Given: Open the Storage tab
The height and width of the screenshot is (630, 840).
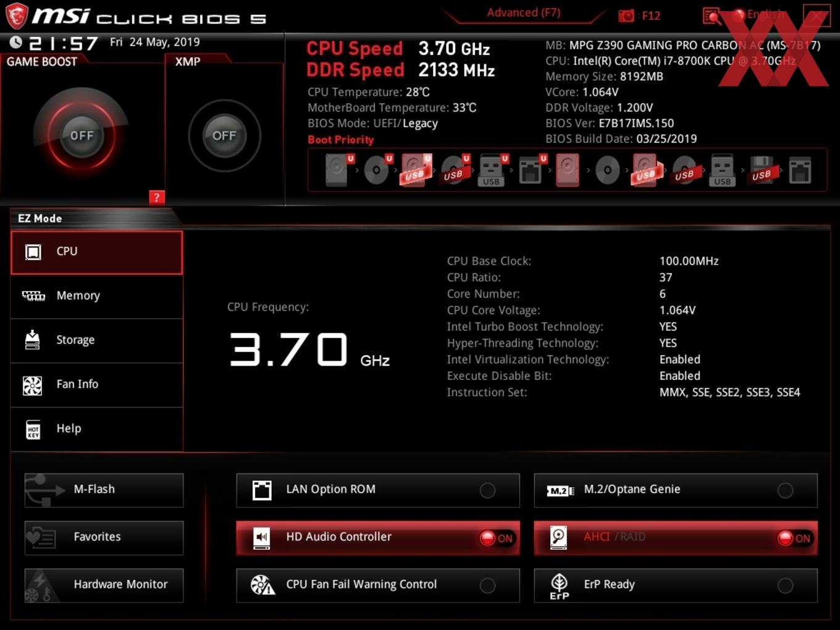Looking at the screenshot, I should pos(97,340).
